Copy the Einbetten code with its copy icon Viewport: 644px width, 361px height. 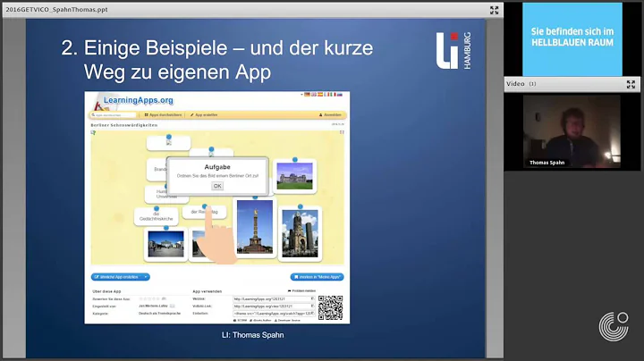(312, 313)
